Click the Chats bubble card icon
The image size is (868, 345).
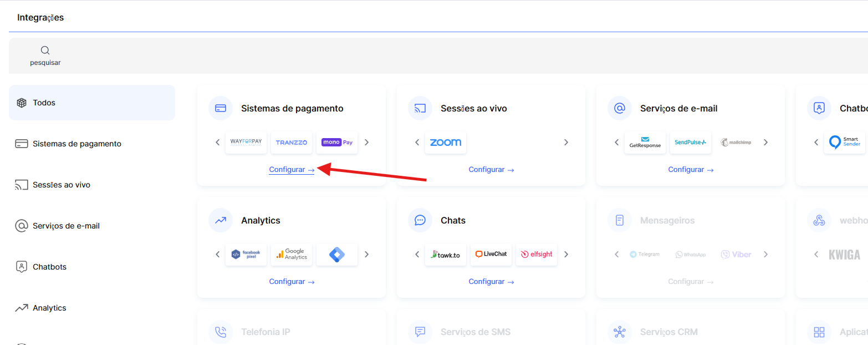pos(420,220)
